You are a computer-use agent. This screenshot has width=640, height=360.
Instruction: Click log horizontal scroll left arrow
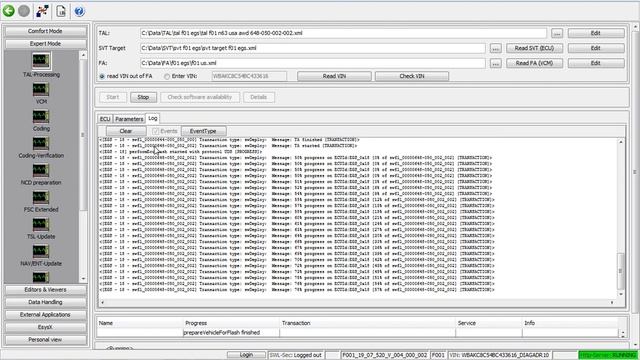[x=102, y=302]
